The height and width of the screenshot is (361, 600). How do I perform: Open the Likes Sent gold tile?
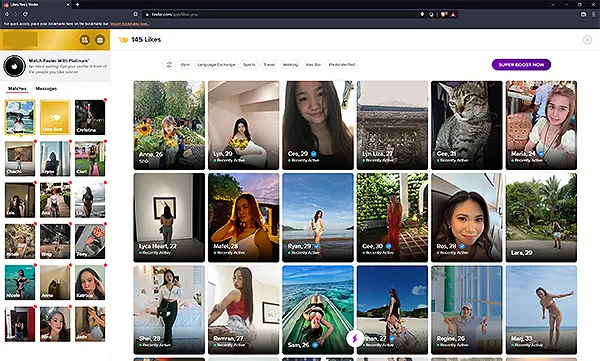tap(55, 117)
